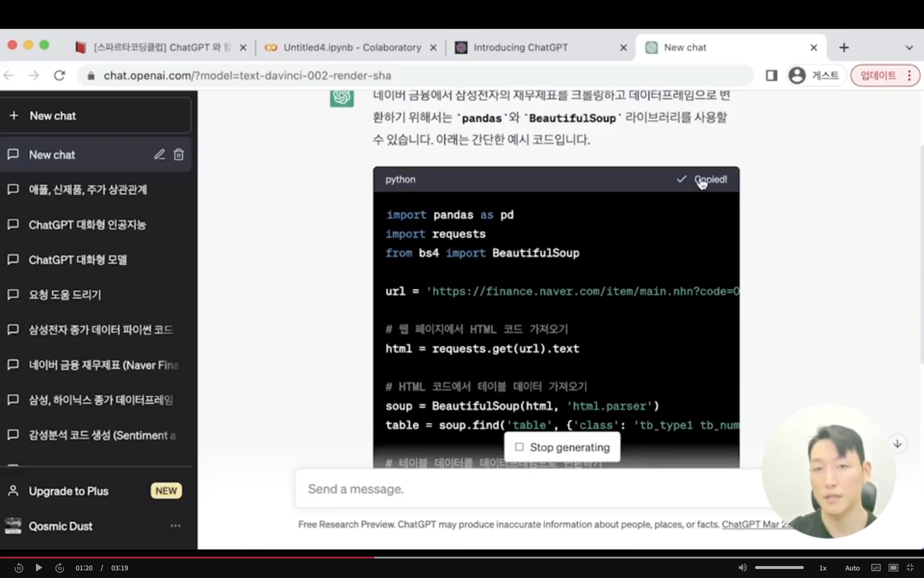This screenshot has width=924, height=578.
Task: Open the ChatGPT Mar release notes link
Action: point(756,525)
